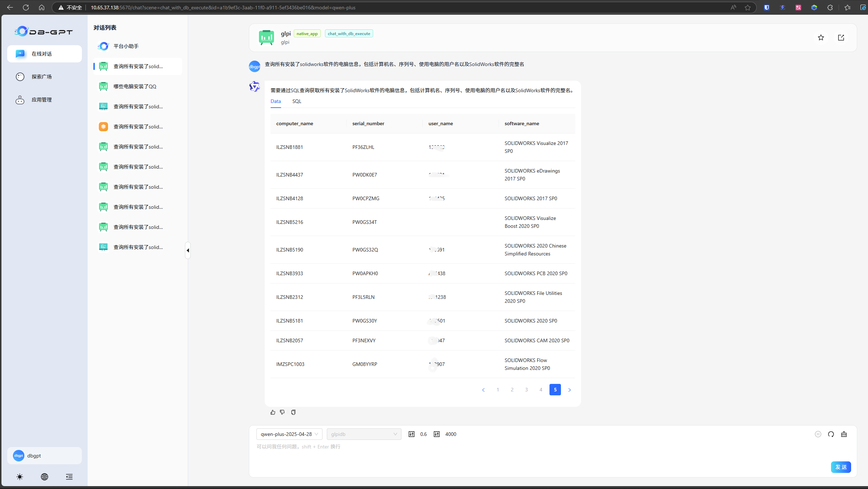
Task: Click the 发送 send button
Action: 841,467
